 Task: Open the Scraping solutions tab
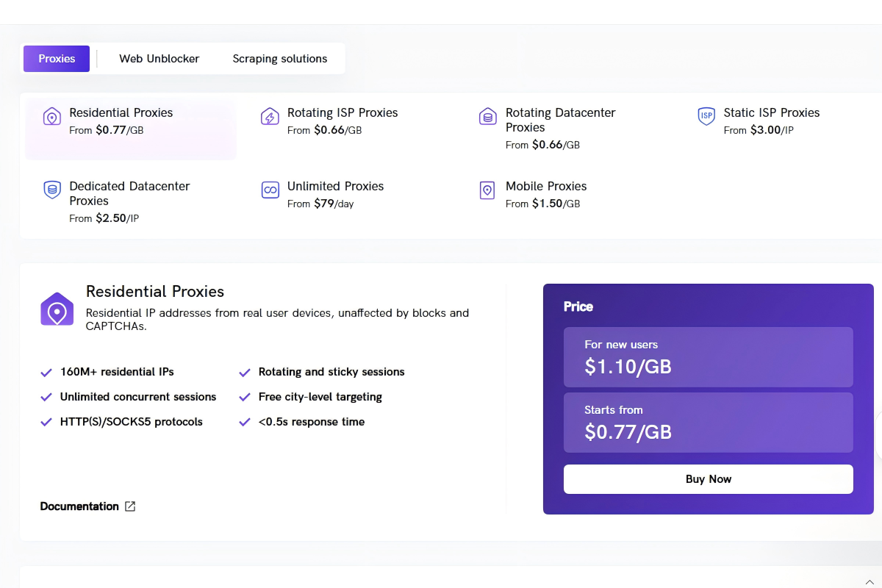(x=279, y=58)
